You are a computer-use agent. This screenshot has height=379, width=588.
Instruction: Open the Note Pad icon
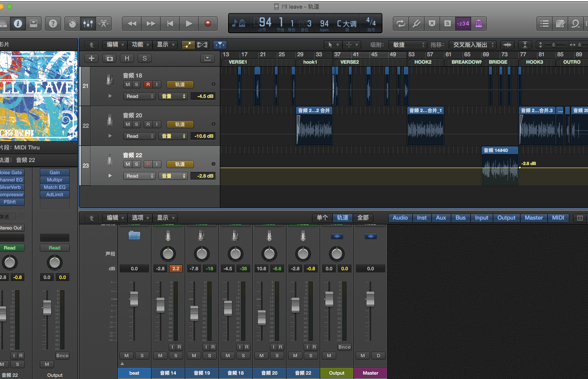point(561,23)
